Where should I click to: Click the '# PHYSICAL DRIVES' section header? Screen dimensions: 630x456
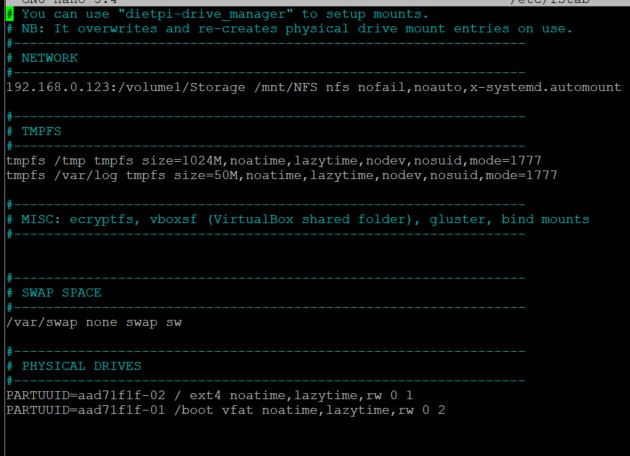(x=74, y=366)
